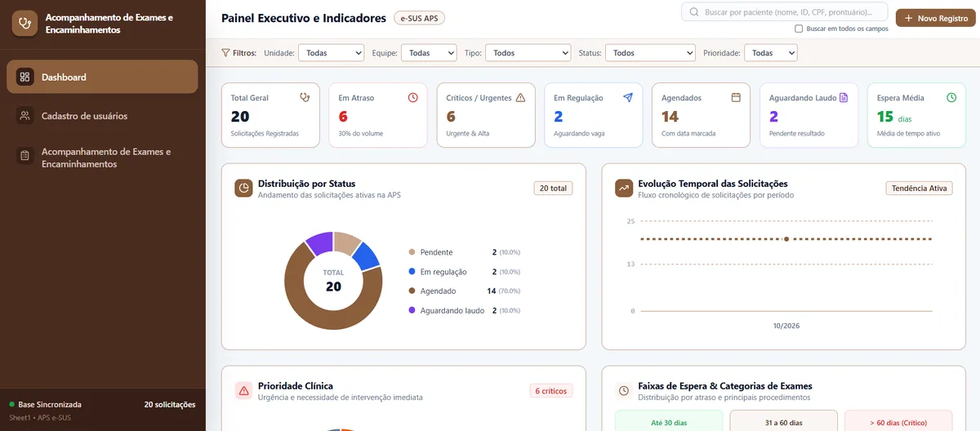Click the 30% do volume text
The image size is (980, 431).
[360, 133]
